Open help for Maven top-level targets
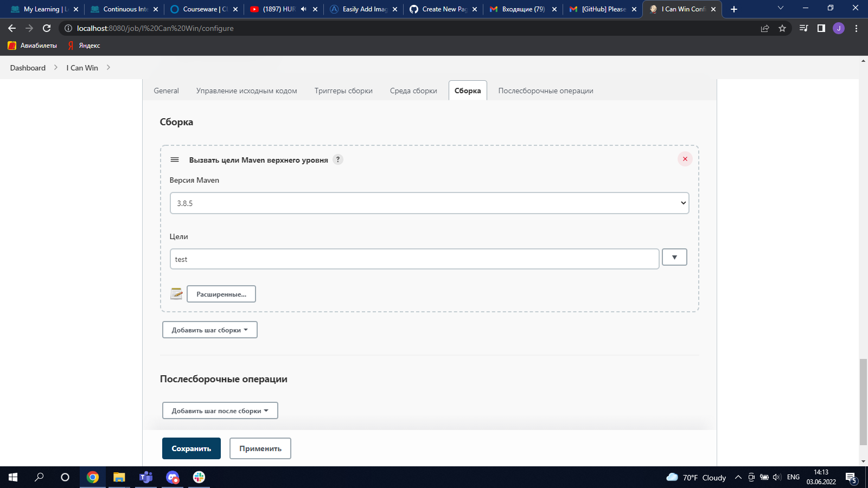The image size is (868, 488). pyautogui.click(x=338, y=159)
